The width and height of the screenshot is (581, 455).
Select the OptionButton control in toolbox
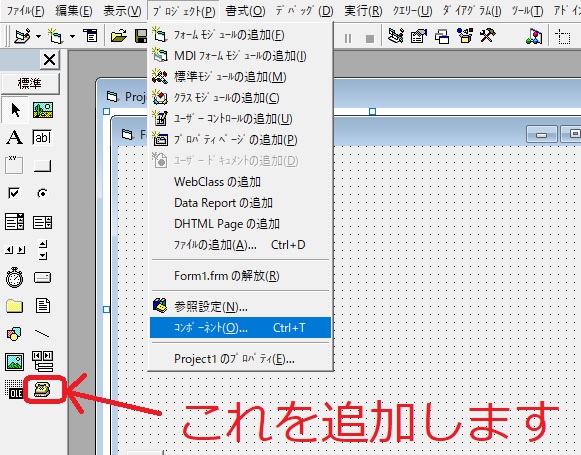click(x=43, y=193)
